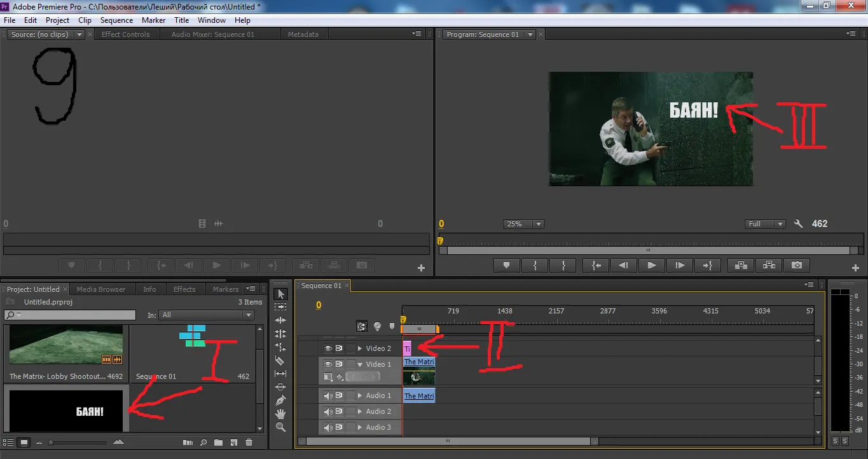Open Program monitor settings wrench
Viewport: 868px width, 459px height.
(x=799, y=224)
